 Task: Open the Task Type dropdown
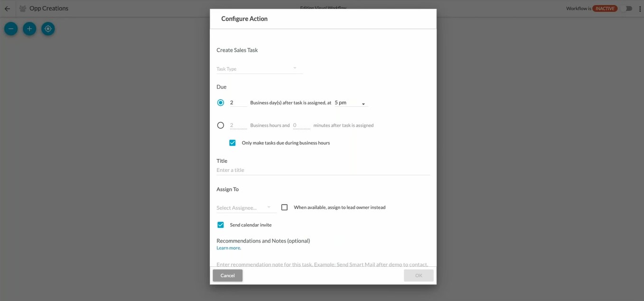pos(259,69)
